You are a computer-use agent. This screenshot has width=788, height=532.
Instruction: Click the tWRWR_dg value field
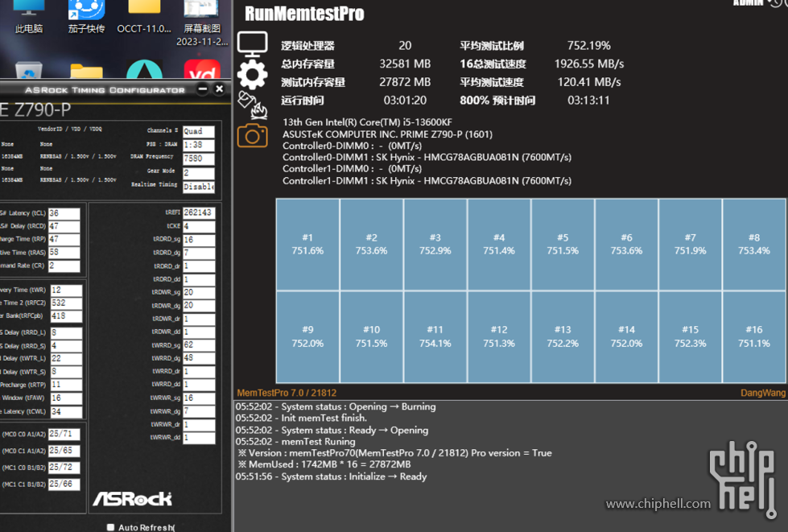(x=199, y=411)
